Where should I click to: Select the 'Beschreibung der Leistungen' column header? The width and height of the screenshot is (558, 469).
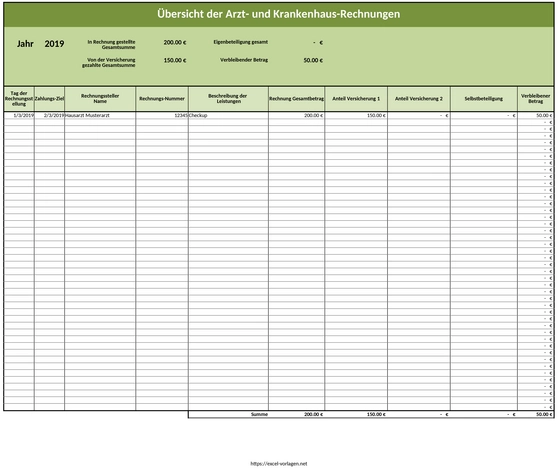click(x=228, y=99)
